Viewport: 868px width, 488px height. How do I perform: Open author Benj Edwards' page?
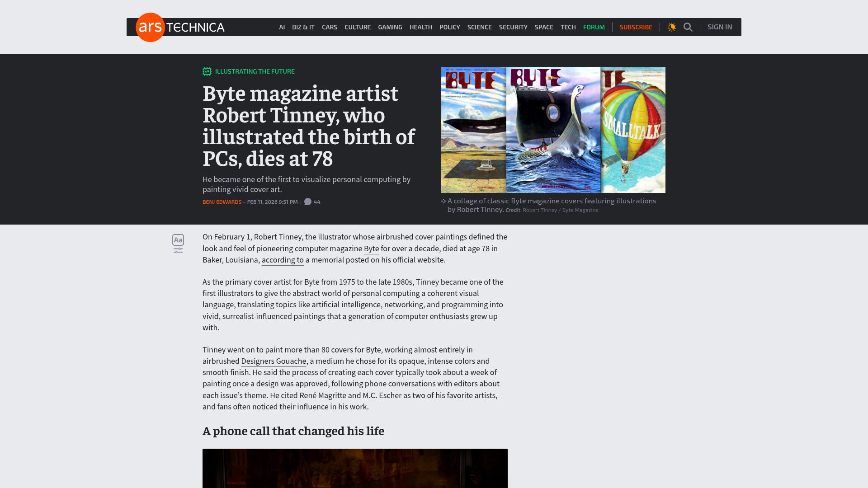point(222,202)
